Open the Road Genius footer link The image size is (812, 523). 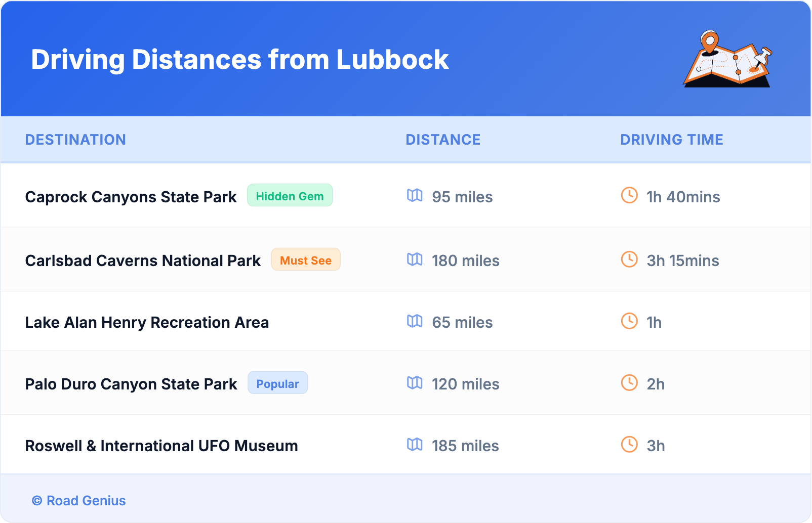86,501
